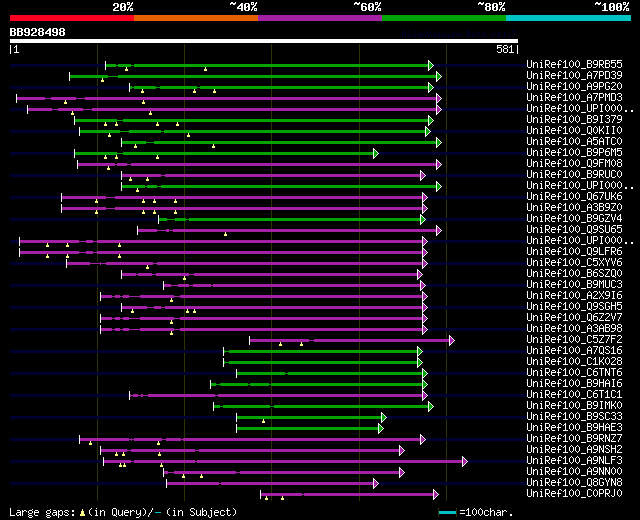Select the UniRef100_Q67UK6 label
Viewport: 640px width, 520px height.
574,197
